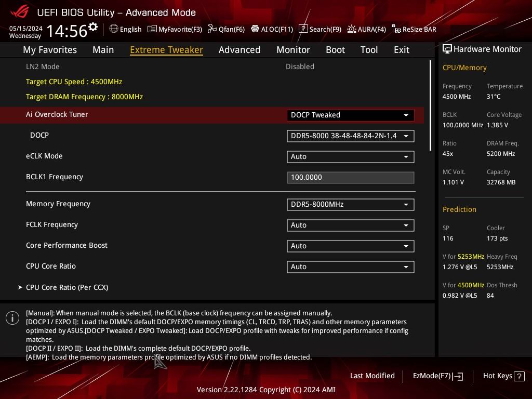Open the eCLK Mode dropdown
This screenshot has width=532, height=399.
(x=351, y=157)
